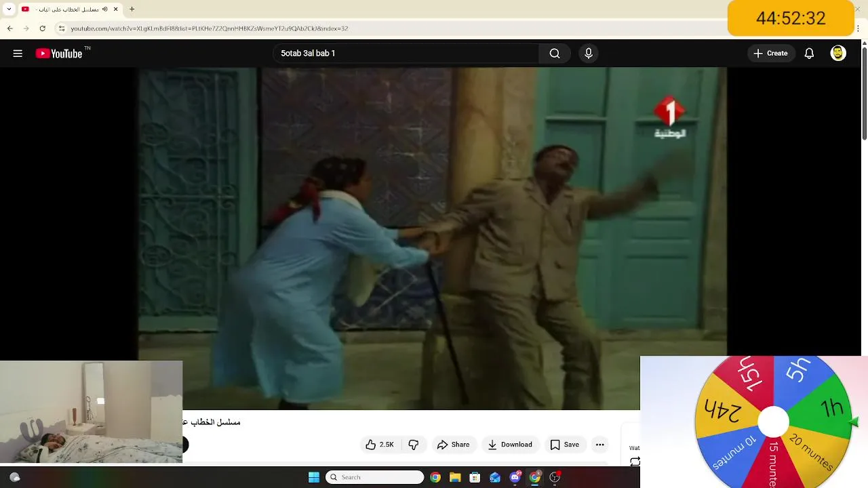Open YouTube notifications bell
The width and height of the screenshot is (868, 488).
809,54
